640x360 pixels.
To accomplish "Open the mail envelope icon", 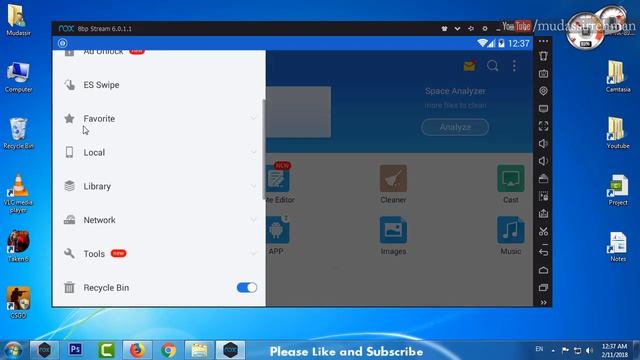I will click(469, 66).
